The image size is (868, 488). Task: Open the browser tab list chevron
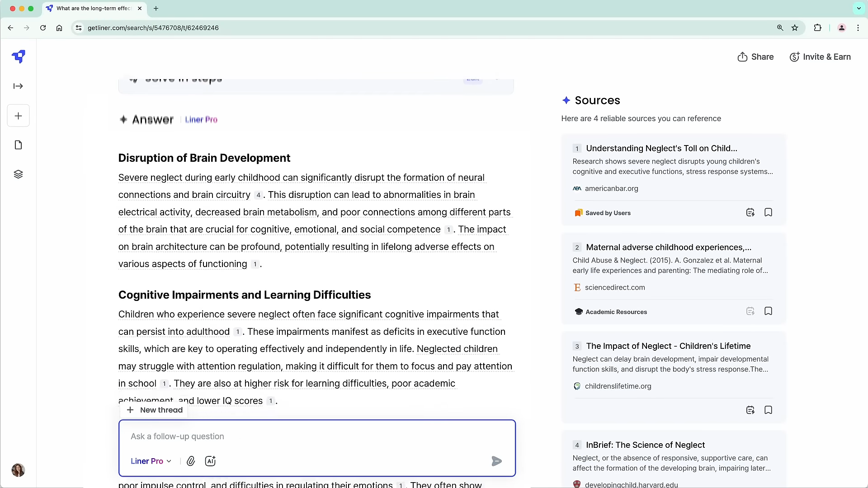859,8
